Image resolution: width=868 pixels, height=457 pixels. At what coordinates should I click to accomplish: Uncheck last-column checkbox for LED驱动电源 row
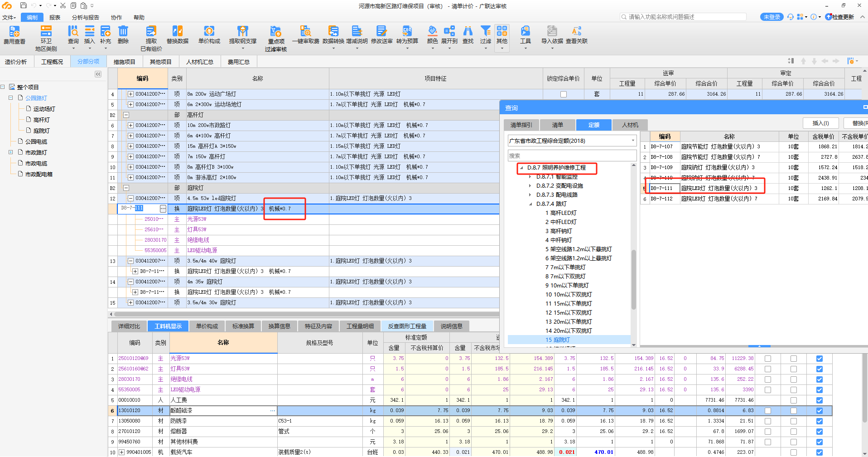pyautogui.click(x=819, y=390)
